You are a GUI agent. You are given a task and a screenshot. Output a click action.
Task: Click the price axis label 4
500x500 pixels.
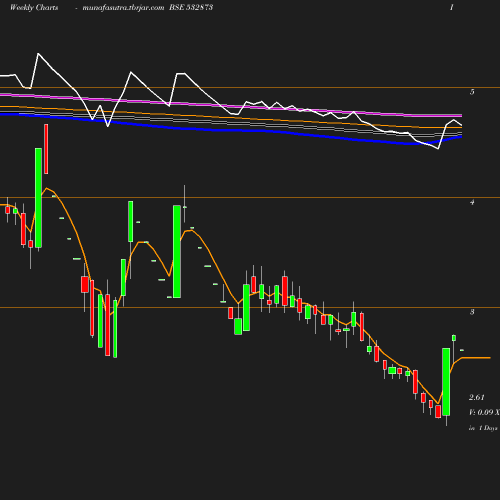472,202
